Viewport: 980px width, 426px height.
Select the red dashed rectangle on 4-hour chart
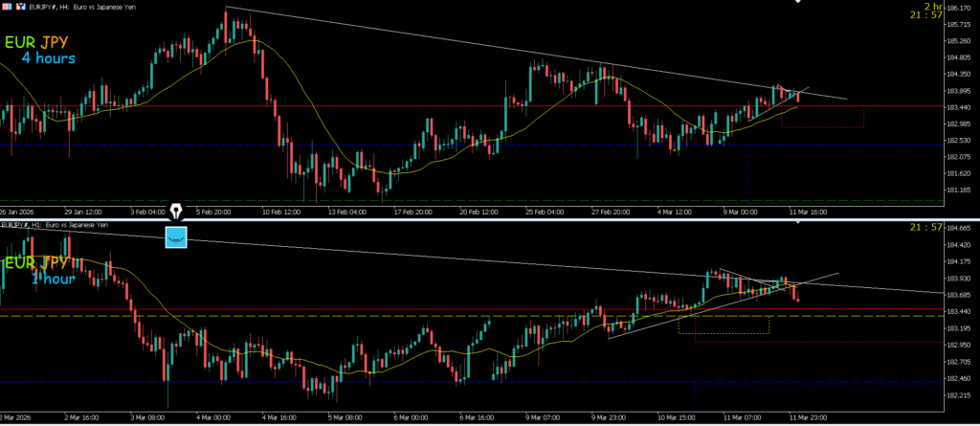tap(822, 117)
